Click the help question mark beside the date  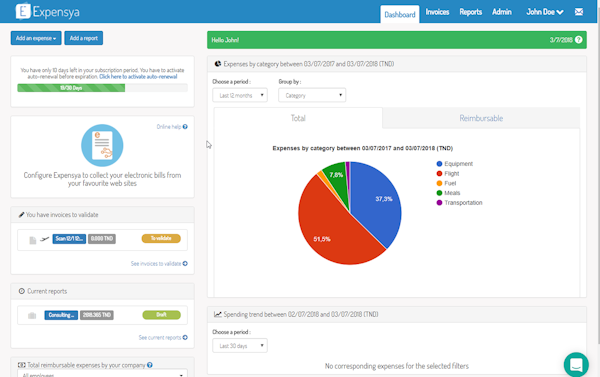point(579,40)
